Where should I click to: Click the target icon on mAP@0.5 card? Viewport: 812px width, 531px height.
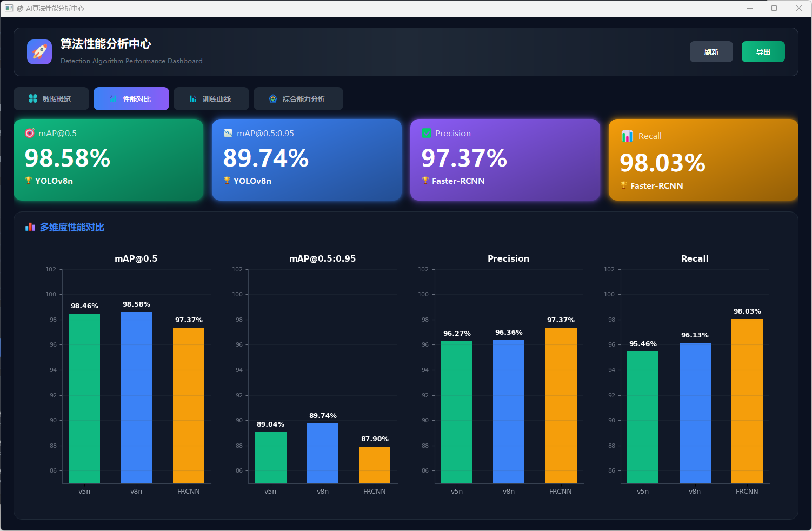[x=30, y=133]
